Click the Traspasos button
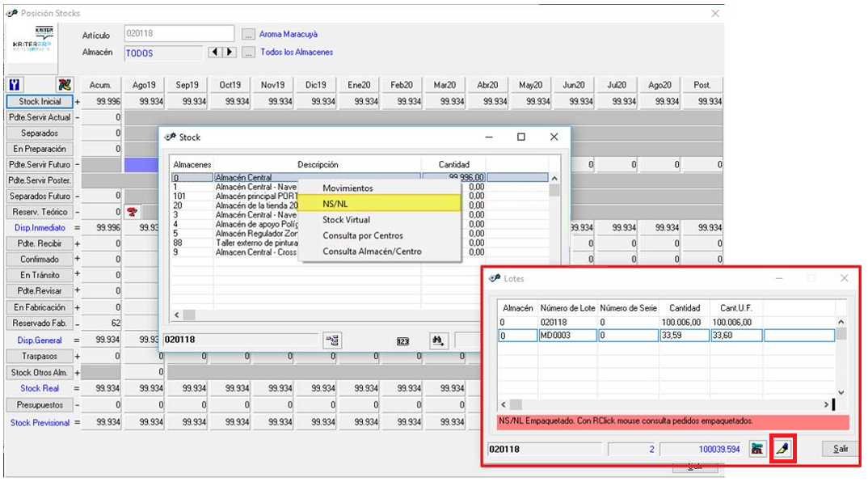The width and height of the screenshot is (868, 482). [x=40, y=356]
